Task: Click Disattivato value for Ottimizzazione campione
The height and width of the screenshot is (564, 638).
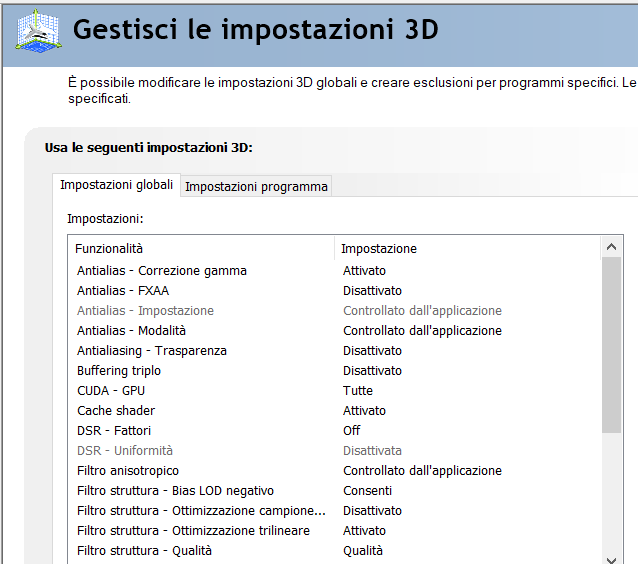Action: pyautogui.click(x=372, y=510)
